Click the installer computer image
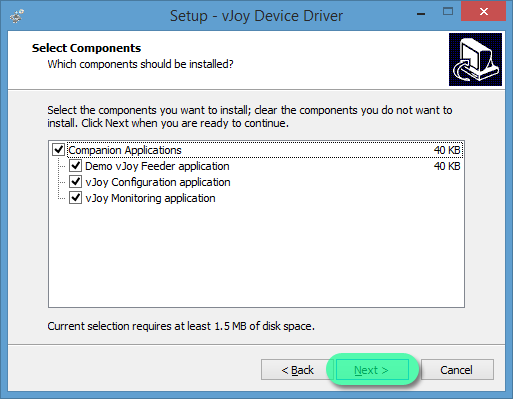The image size is (513, 399). tap(475, 59)
